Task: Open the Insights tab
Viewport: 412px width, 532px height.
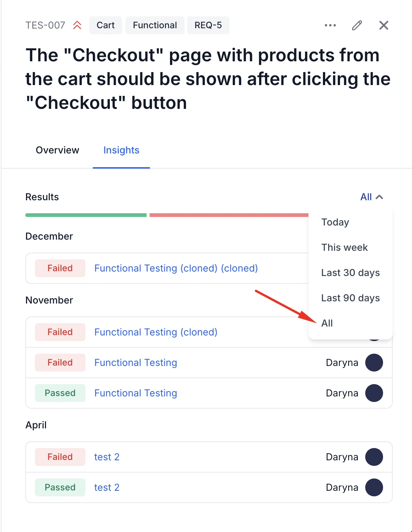Action: coord(121,150)
